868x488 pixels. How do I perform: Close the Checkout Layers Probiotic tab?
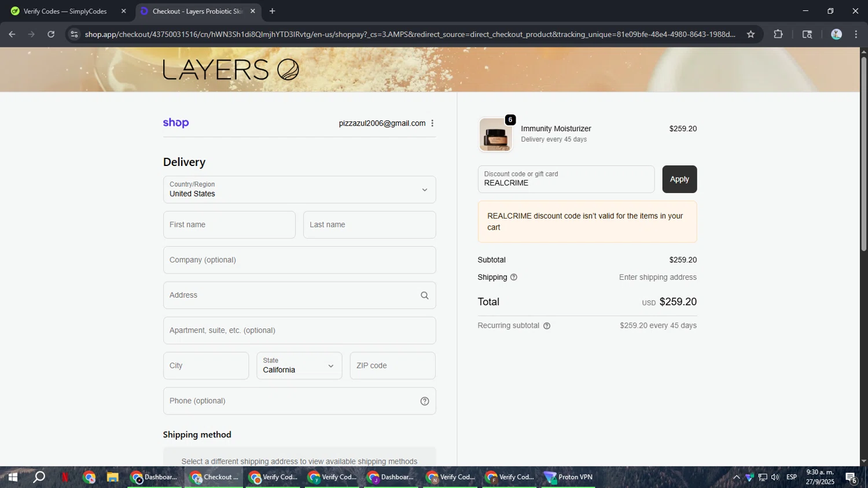coord(252,11)
